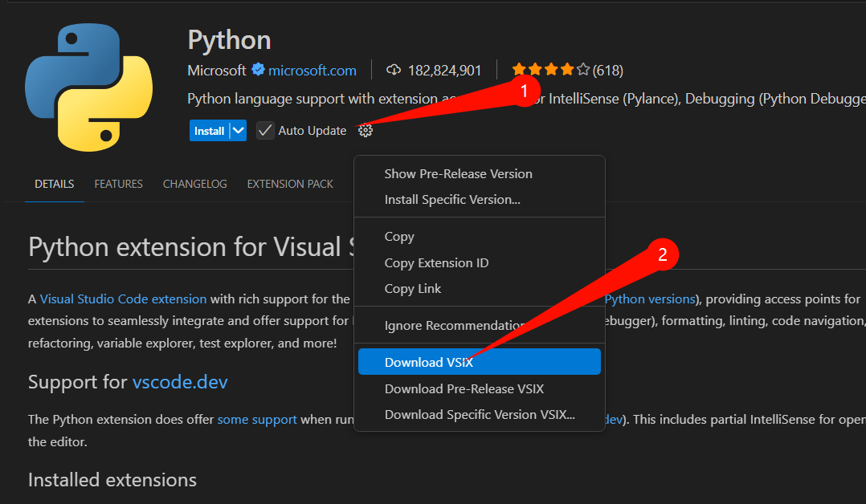Open the Python versions link

click(x=649, y=299)
